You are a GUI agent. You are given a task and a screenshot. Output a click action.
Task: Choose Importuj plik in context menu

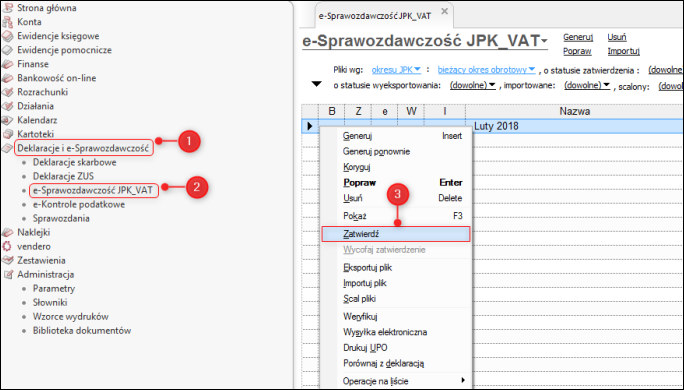(396, 283)
